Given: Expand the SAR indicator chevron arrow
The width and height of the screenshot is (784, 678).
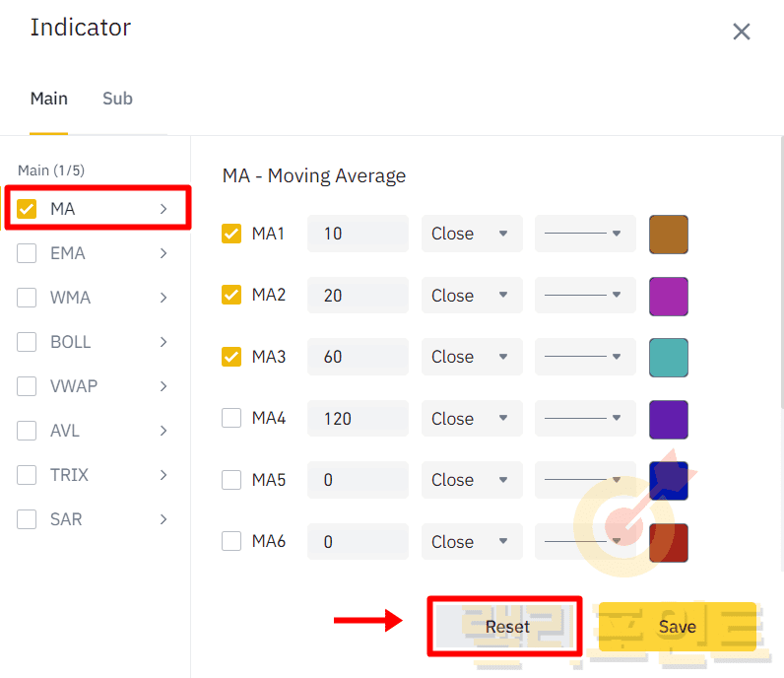Looking at the screenshot, I should [163, 519].
